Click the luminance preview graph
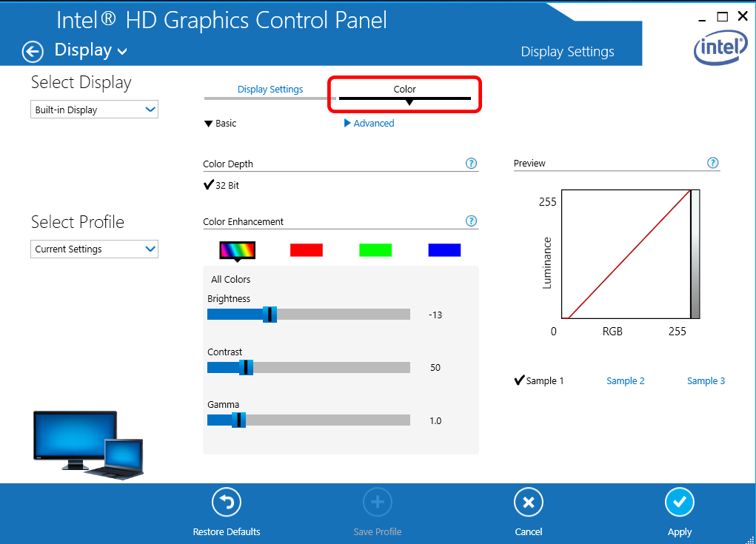Viewport: 756px width, 544px height. click(626, 254)
